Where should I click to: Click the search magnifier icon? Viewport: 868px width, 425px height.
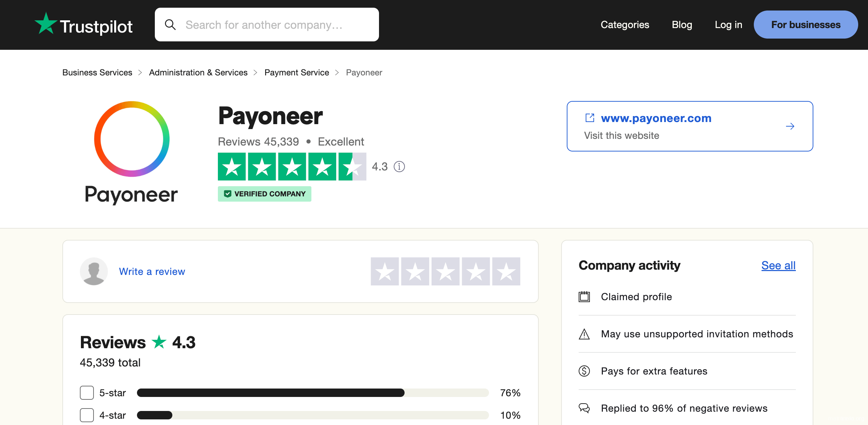click(x=170, y=25)
